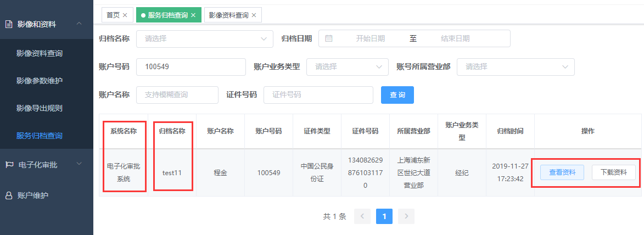Click the 共 1 条 total count text
Image resolution: width=644 pixels, height=235 pixels.
(335, 216)
